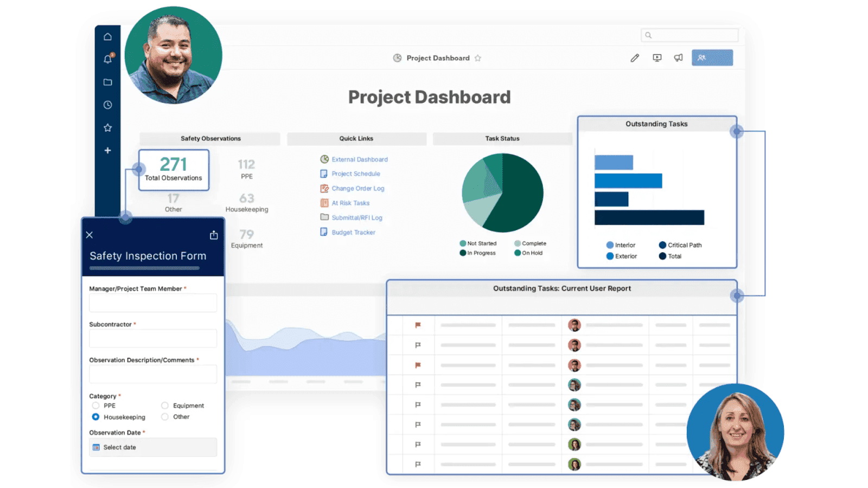
Task: Open the Budget Tracker quick link
Action: pyautogui.click(x=353, y=232)
